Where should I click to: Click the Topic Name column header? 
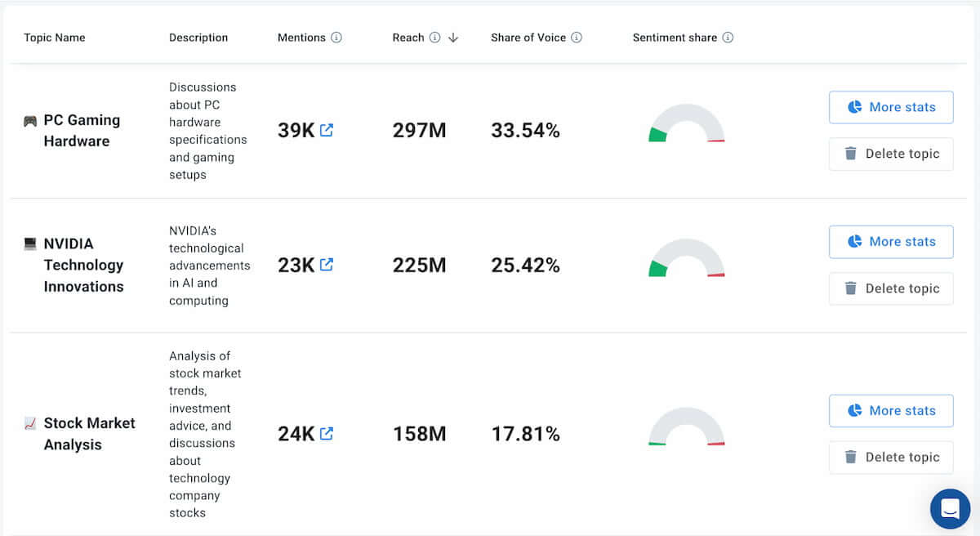(x=54, y=37)
